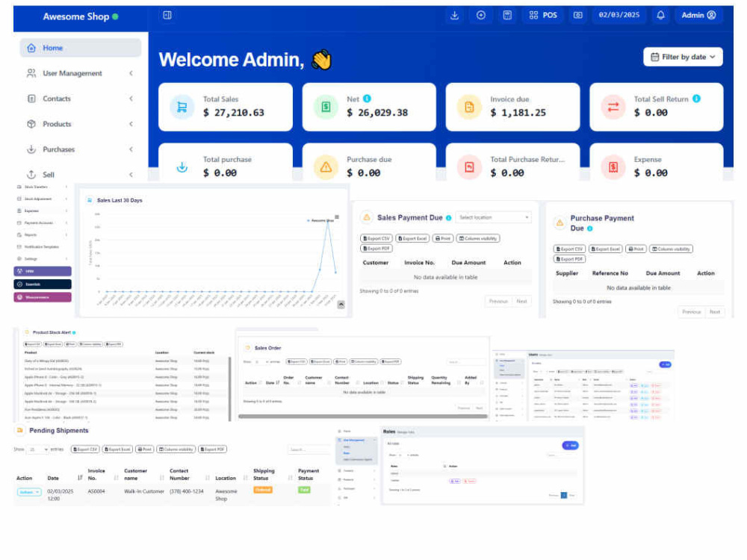
Task: Open the POS screen button
Action: (x=544, y=15)
